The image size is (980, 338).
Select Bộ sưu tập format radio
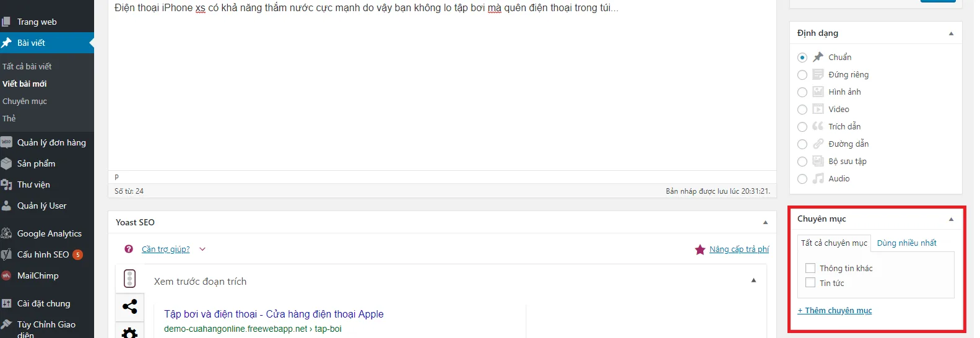click(802, 162)
